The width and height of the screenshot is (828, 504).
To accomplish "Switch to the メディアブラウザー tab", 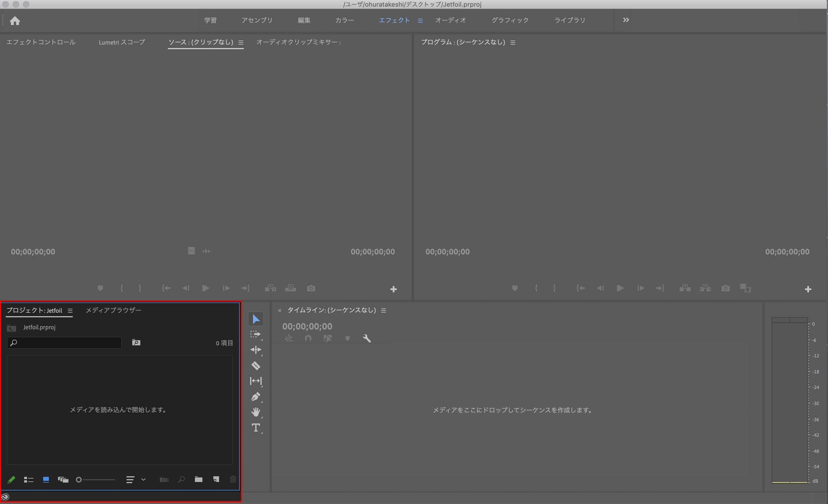I will (x=114, y=310).
